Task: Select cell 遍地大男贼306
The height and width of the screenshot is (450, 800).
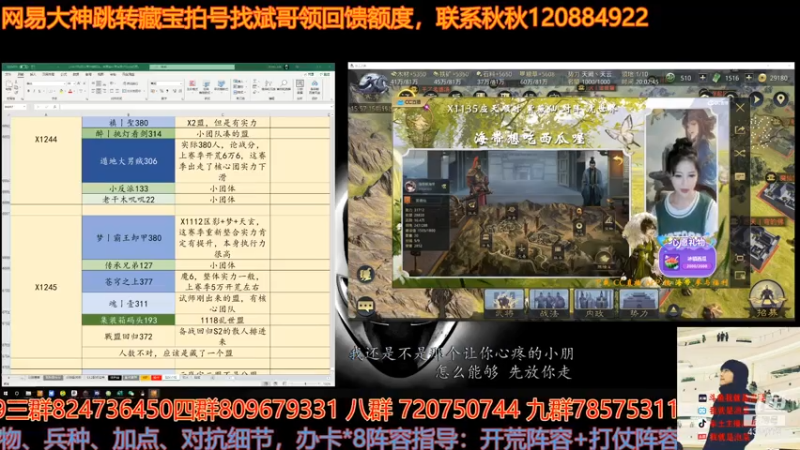Action: (x=128, y=161)
